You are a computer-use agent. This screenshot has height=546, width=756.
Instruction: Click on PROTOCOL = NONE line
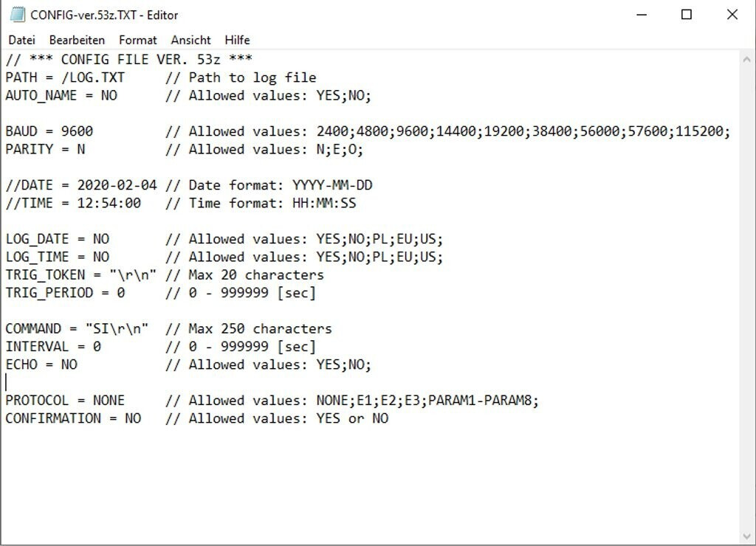point(65,401)
